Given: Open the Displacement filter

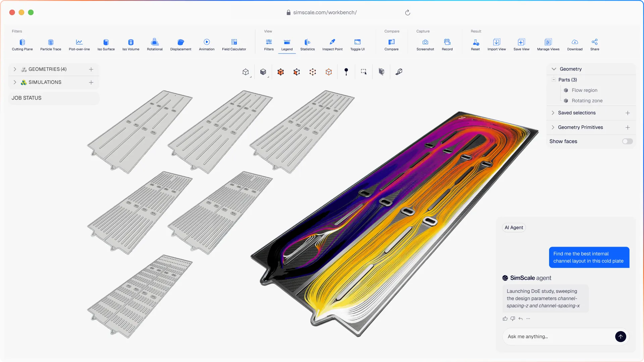Looking at the screenshot, I should coord(181,45).
